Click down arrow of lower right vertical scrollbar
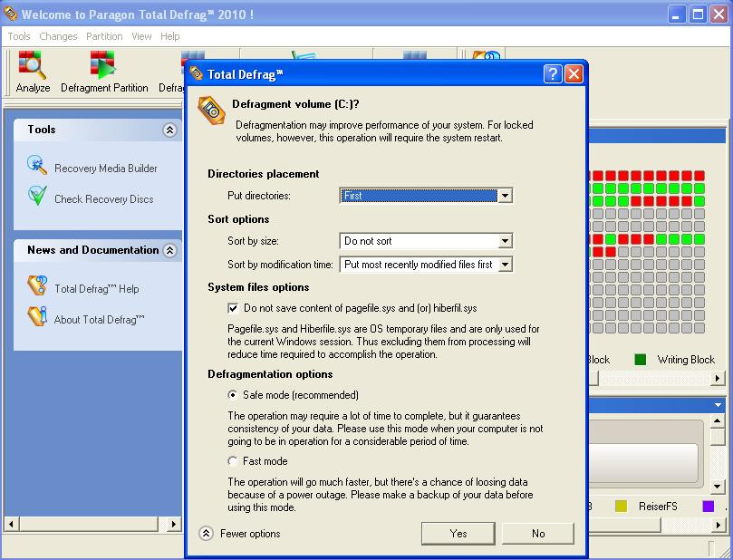The image size is (733, 560). click(x=717, y=488)
